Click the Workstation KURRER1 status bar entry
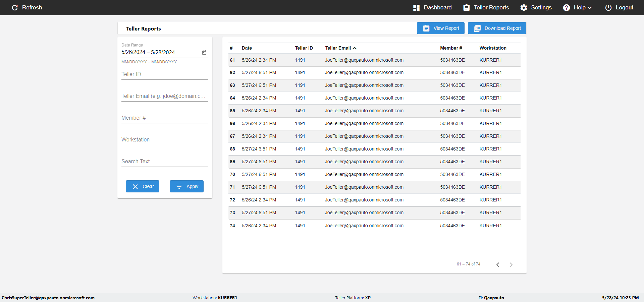The image size is (644, 302). coord(215,298)
